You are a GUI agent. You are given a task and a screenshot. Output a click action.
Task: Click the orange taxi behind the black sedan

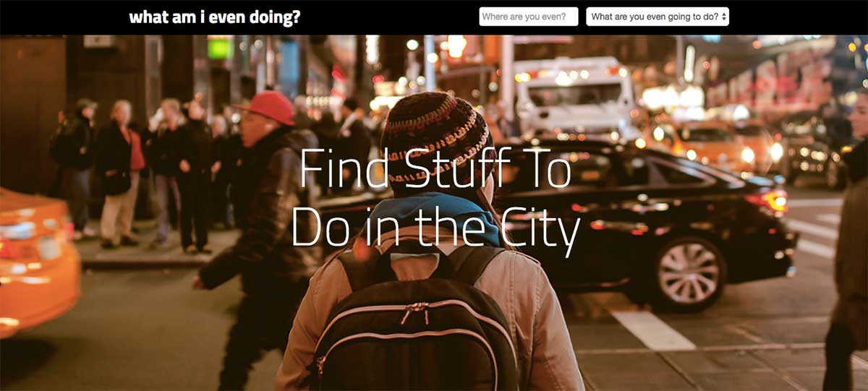[x=716, y=145]
